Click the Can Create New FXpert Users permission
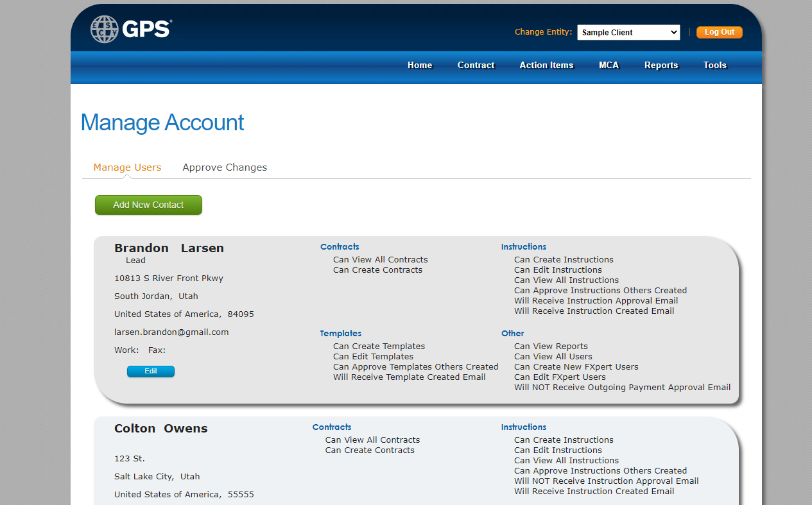The height and width of the screenshot is (505, 812). click(576, 367)
